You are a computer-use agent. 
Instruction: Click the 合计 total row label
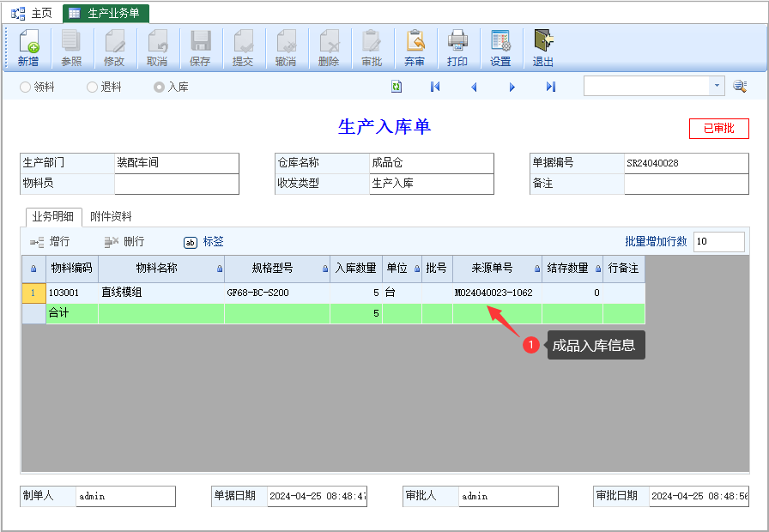59,313
